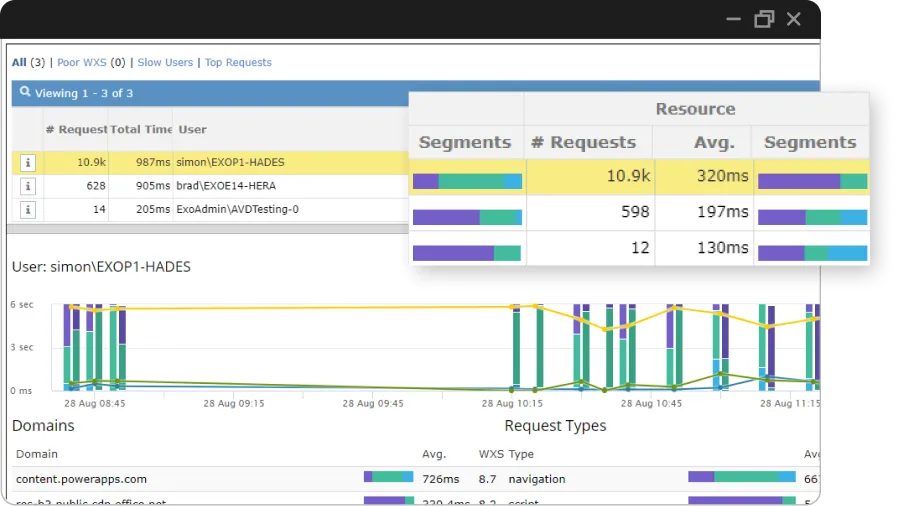897x506 pixels.
Task: Click the 598 resource requests cell
Action: point(635,212)
